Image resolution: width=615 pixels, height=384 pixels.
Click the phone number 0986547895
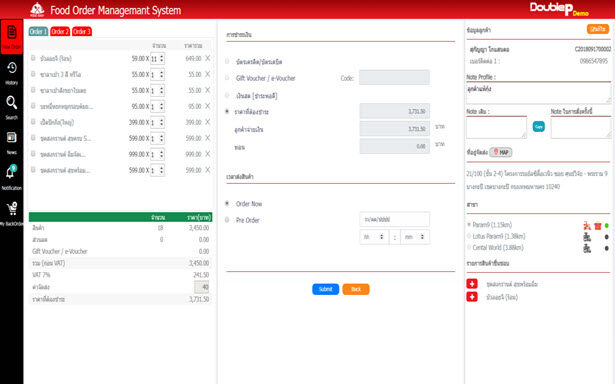[594, 61]
